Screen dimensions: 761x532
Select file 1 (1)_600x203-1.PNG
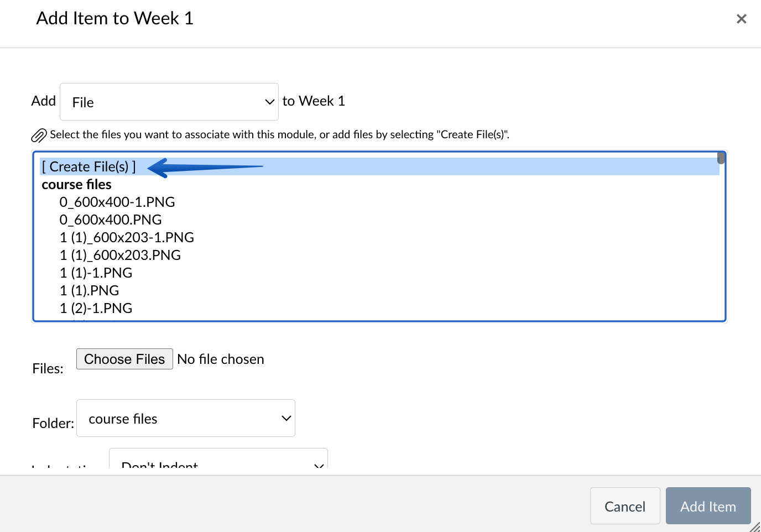coord(127,237)
